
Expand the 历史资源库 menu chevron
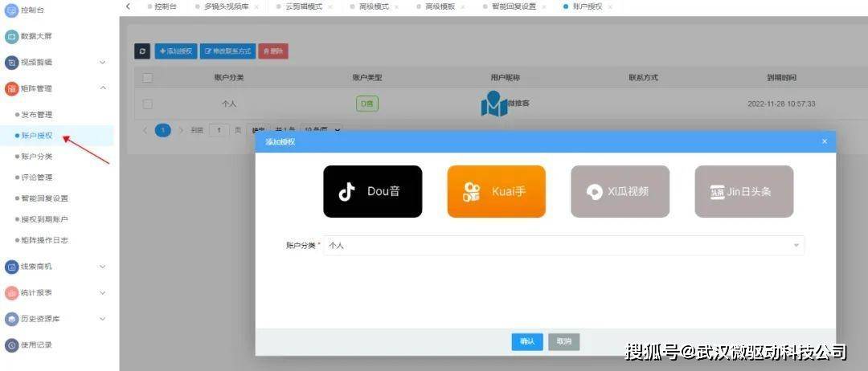[x=102, y=319]
